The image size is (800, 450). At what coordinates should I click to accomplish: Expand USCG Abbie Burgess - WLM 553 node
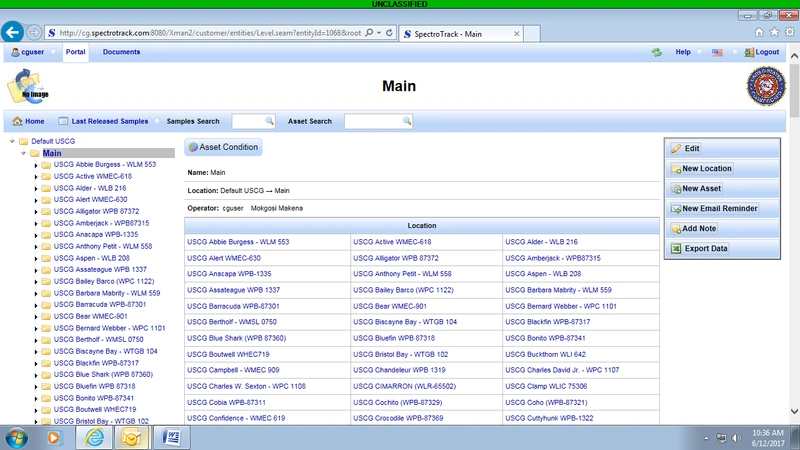pos(36,165)
